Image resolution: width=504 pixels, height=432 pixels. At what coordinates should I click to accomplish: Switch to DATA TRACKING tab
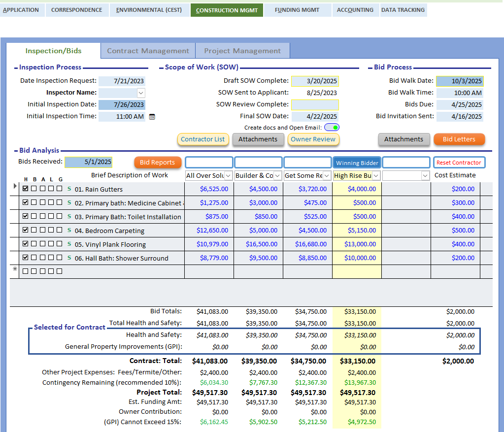pos(403,10)
